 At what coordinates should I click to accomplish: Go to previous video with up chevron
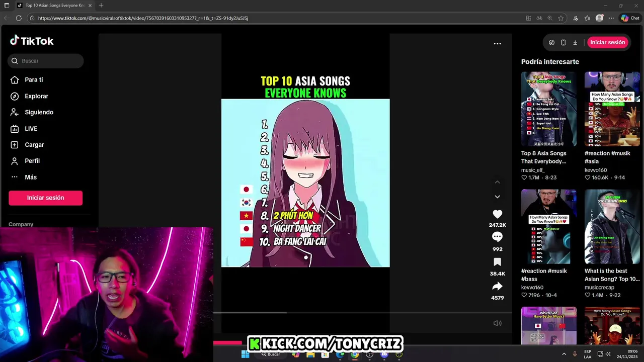497,182
